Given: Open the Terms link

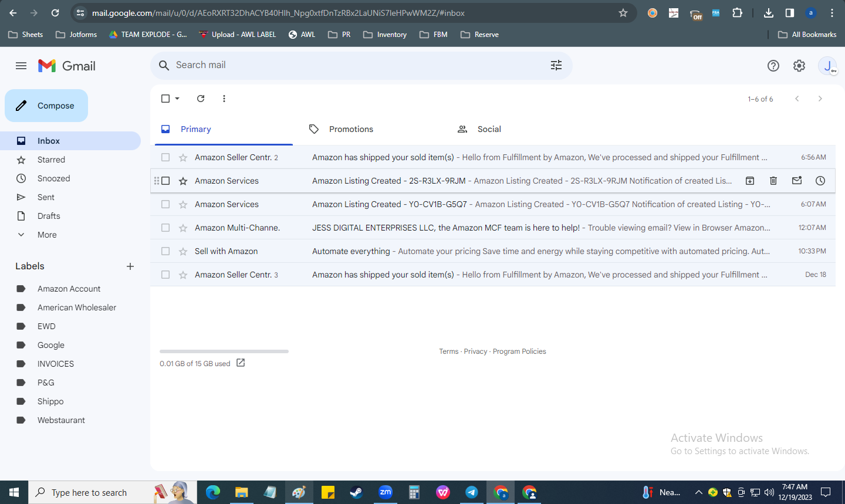Looking at the screenshot, I should tap(449, 351).
